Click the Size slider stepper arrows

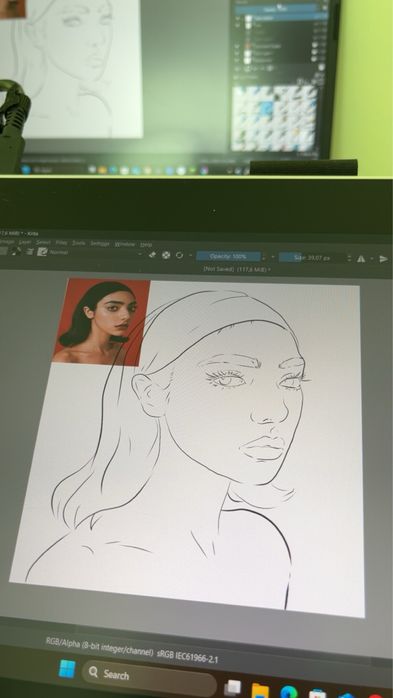(349, 258)
